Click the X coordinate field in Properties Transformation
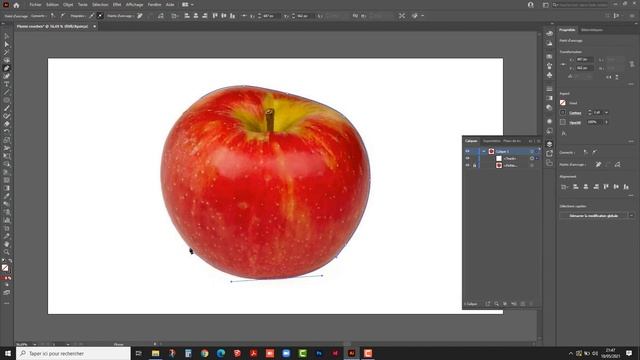640x360 pixels. pos(584,60)
